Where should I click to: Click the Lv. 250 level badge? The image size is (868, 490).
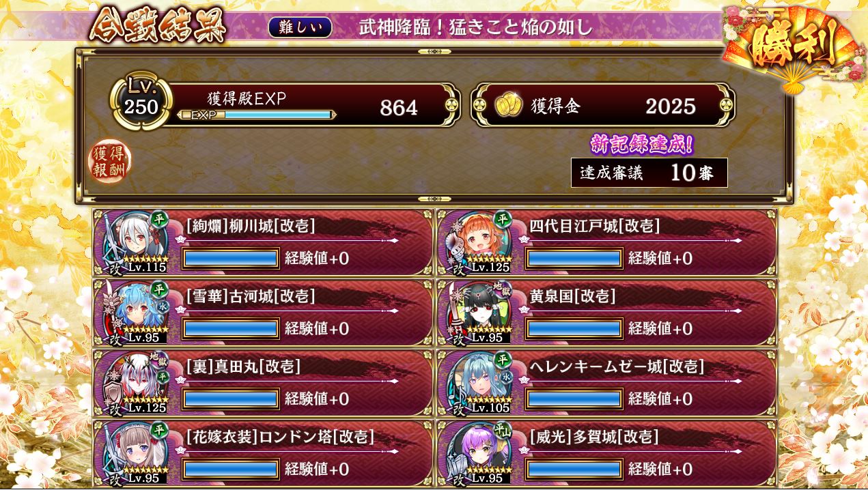pyautogui.click(x=141, y=103)
